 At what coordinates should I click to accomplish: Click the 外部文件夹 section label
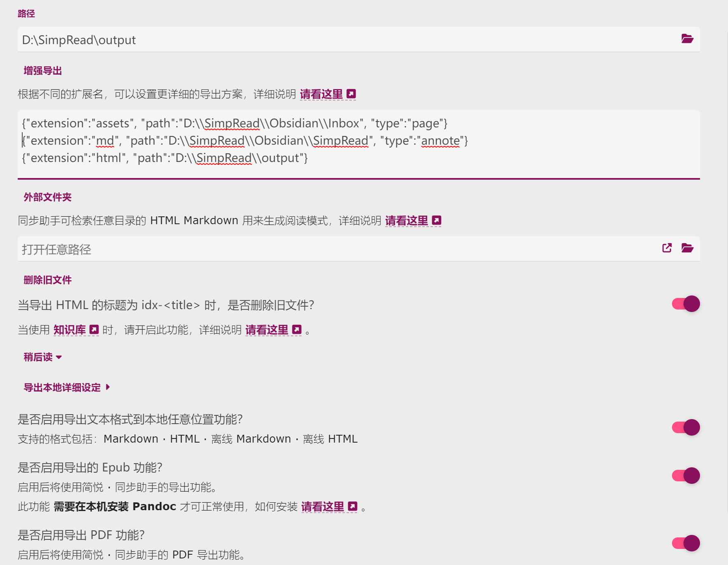click(47, 197)
